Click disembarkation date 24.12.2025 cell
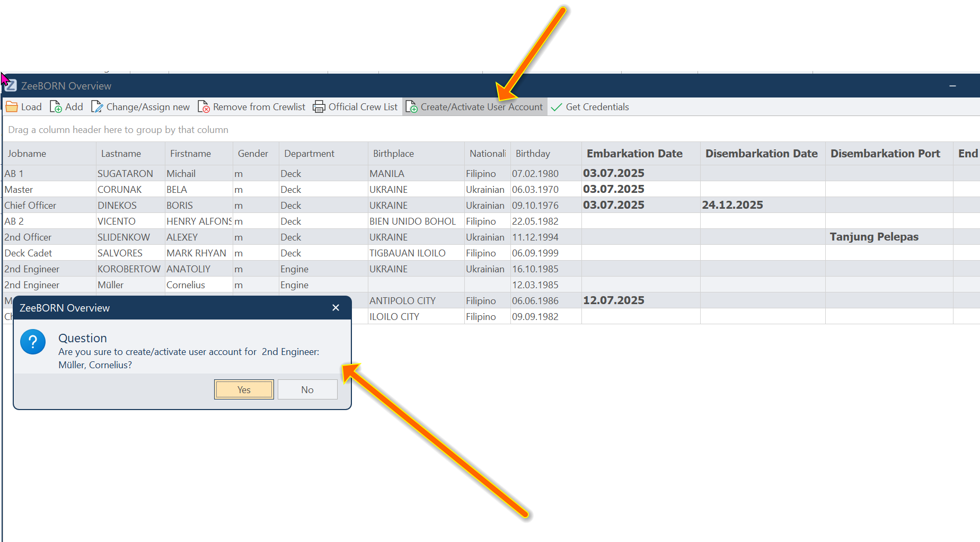980x542 pixels. pos(763,205)
